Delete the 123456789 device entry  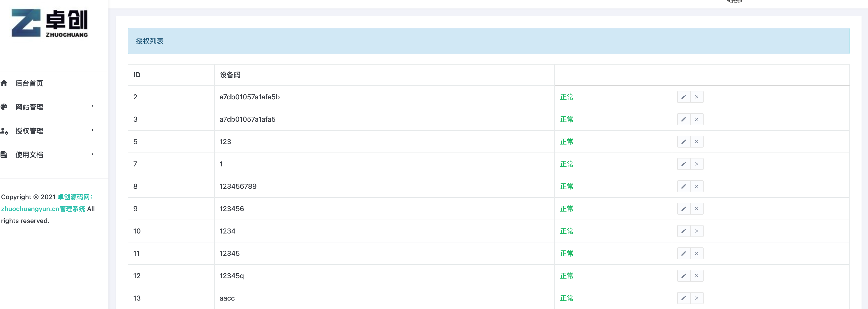696,186
